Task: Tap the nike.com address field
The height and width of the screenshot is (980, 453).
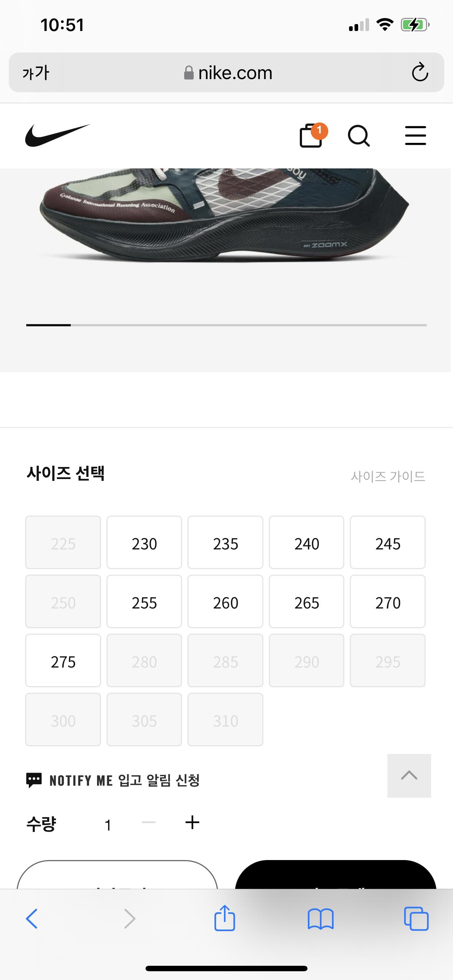Action: (228, 73)
